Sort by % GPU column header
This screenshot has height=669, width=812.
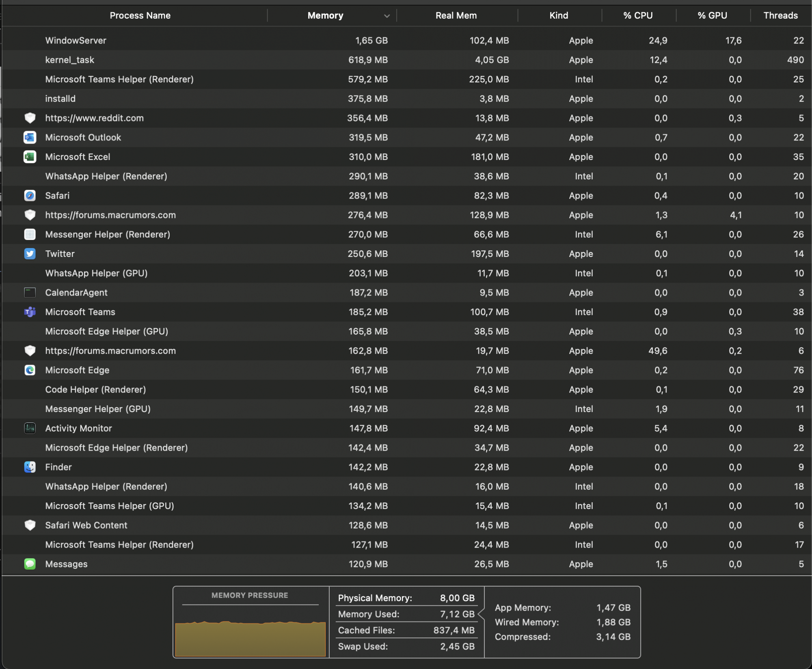712,15
